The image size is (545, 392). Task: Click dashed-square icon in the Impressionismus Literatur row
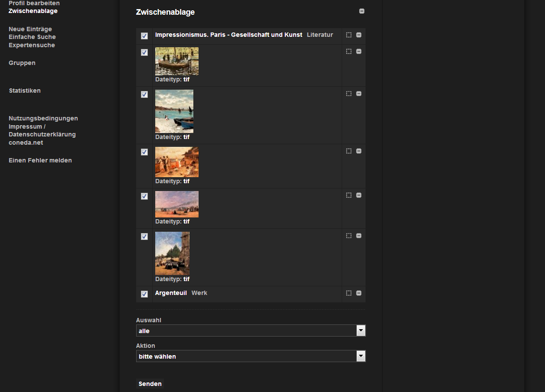click(x=349, y=35)
